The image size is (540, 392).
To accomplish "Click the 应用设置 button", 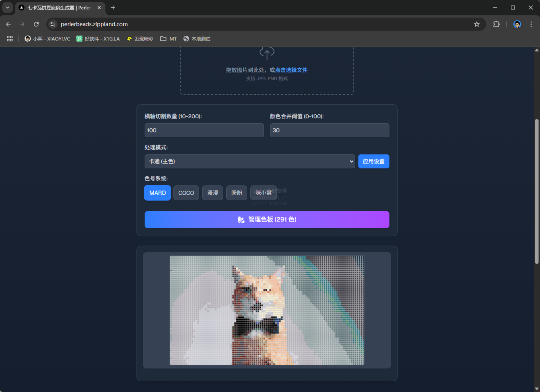I will (x=374, y=161).
